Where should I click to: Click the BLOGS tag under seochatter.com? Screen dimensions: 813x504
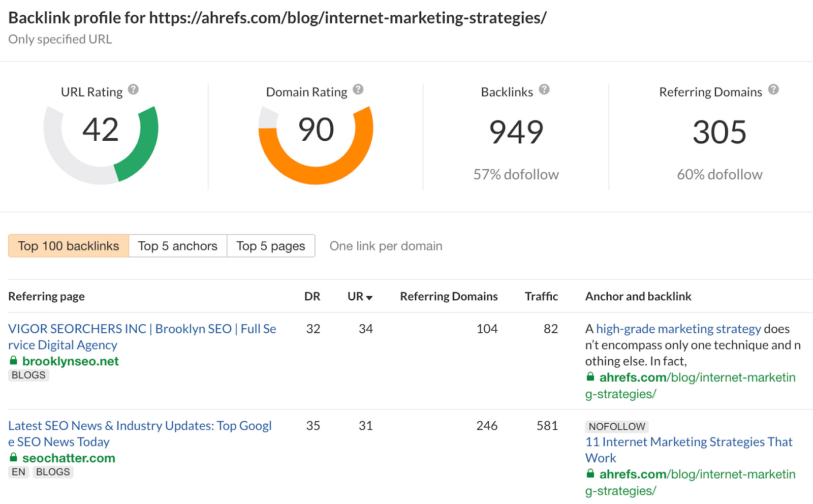53,472
